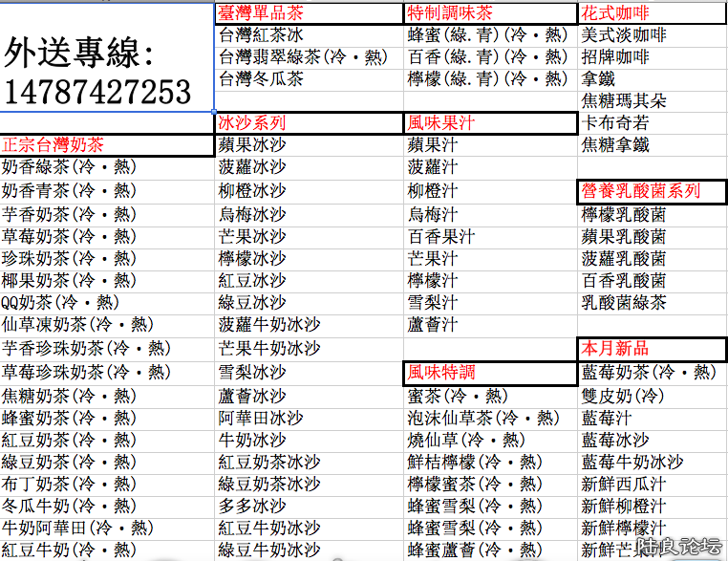Click the 雙皮奶(冷) cell

(623, 396)
